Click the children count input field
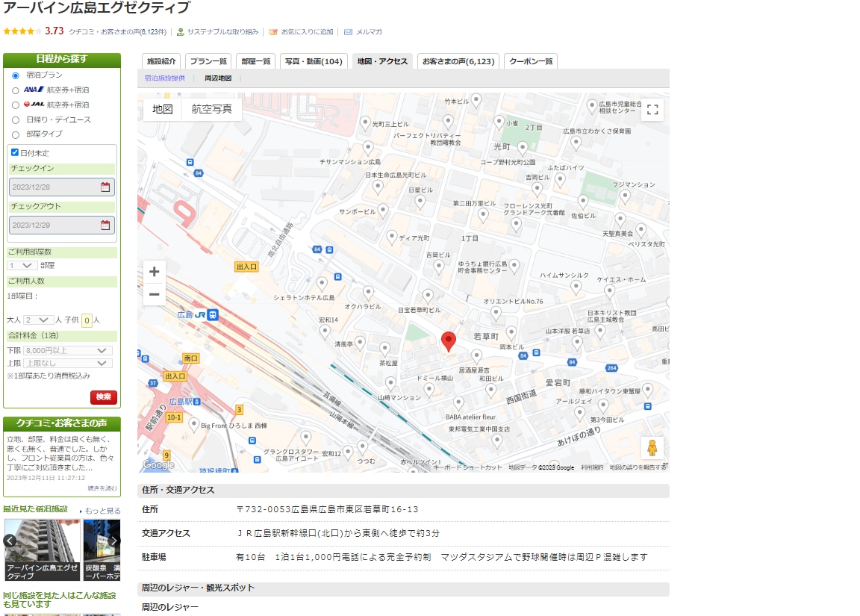The image size is (860, 616). point(87,320)
